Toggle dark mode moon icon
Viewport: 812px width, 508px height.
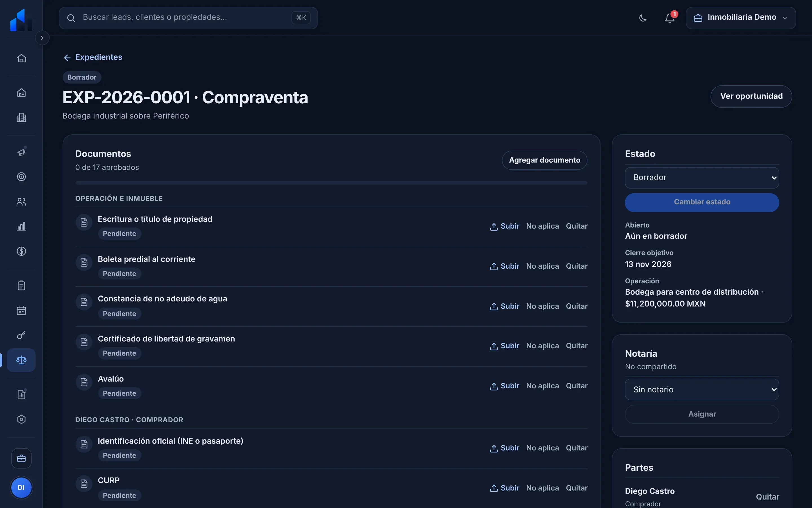tap(643, 18)
